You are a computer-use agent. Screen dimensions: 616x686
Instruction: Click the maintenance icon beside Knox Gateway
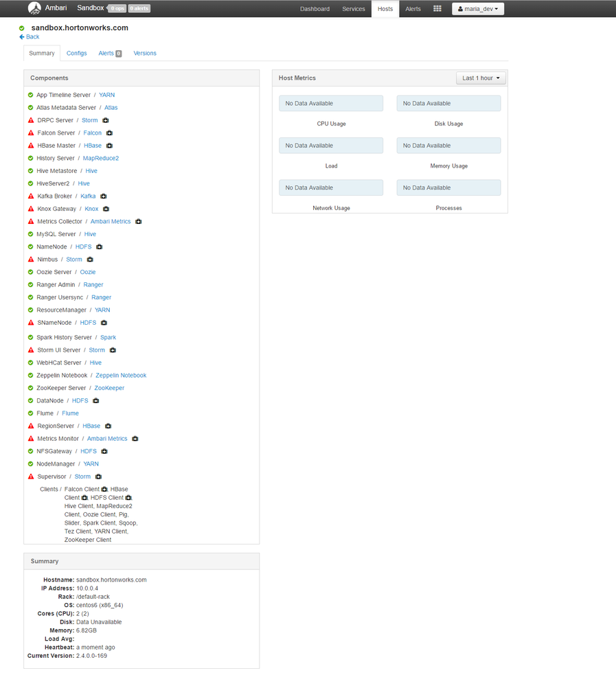point(106,209)
